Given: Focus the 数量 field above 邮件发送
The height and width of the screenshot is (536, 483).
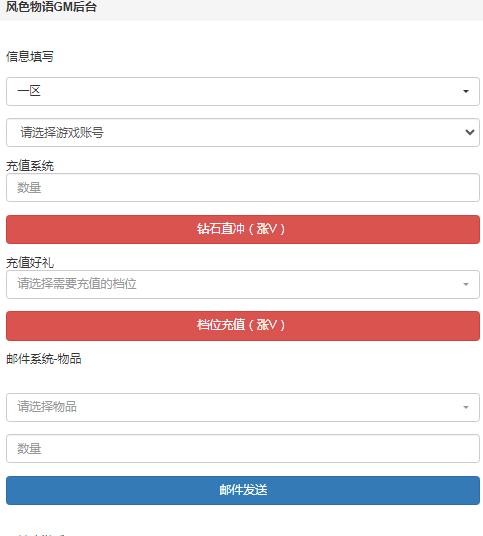Looking at the screenshot, I should pos(243,448).
